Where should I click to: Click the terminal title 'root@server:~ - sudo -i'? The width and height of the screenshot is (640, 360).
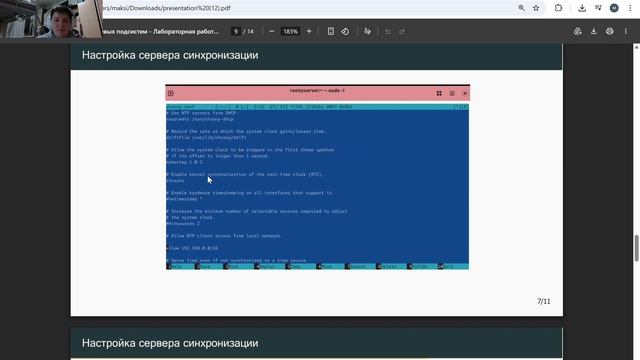point(317,91)
